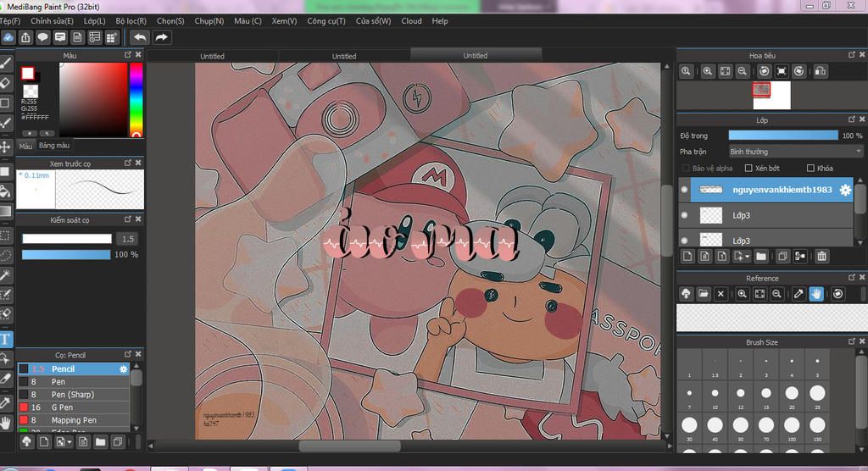
Task: Select the Bucket fill tool
Action: 6,191
